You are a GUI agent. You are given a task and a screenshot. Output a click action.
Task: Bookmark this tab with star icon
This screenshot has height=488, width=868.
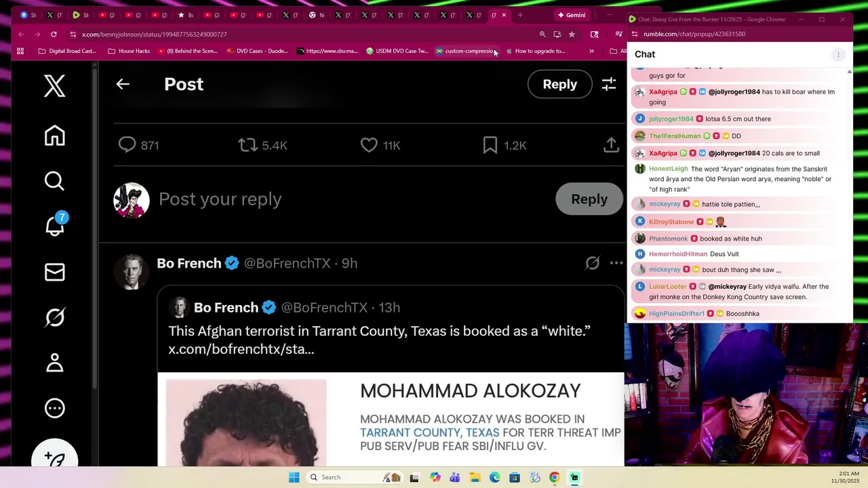(572, 34)
